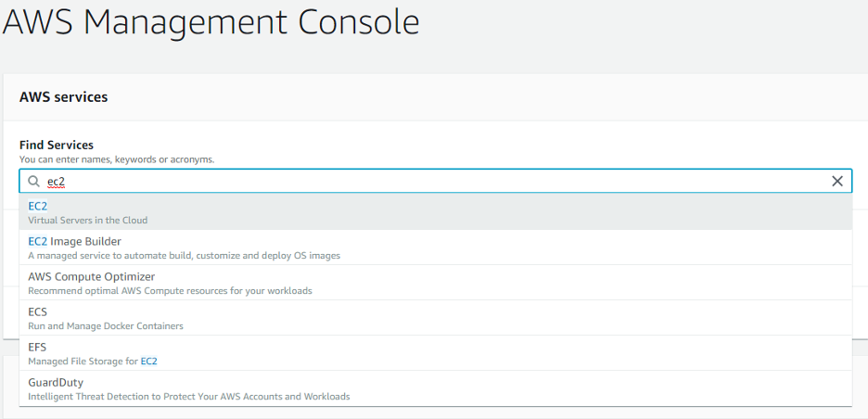Screen dimensions: 868x419
Task: Click 'Recommend optimal AWS Compute resources' text
Action: pyautogui.click(x=170, y=290)
